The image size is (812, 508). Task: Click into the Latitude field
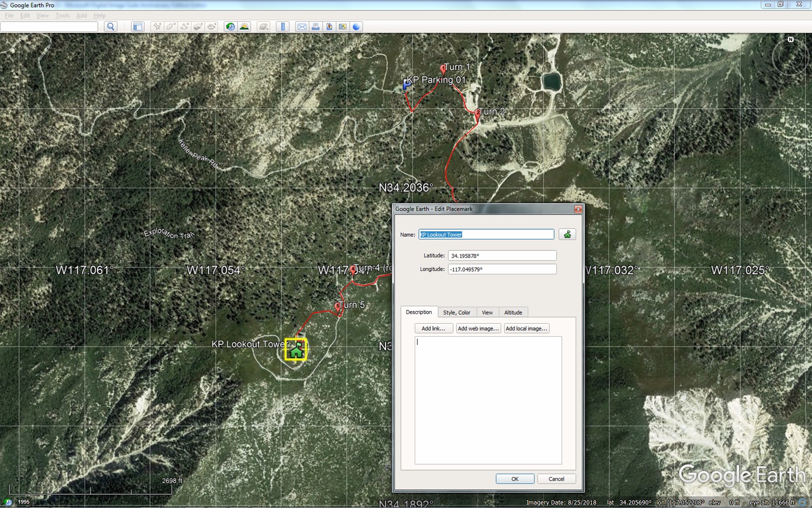point(501,256)
